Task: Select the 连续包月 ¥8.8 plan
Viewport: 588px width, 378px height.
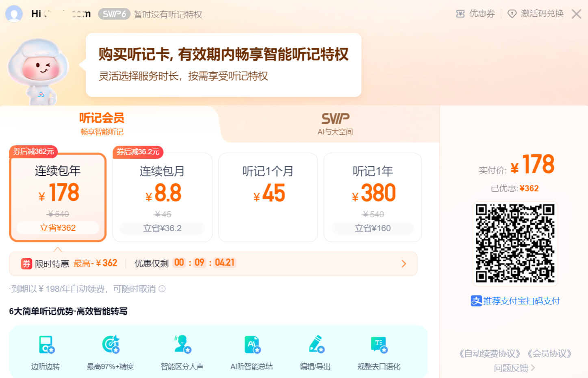Action: 162,197
